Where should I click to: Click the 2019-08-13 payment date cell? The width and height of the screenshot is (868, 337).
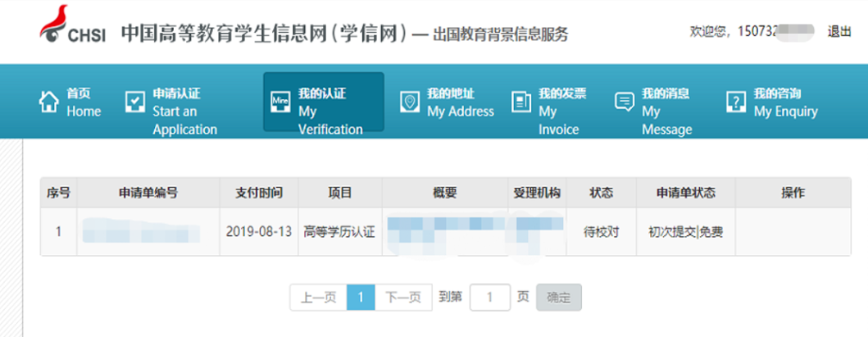tap(258, 232)
